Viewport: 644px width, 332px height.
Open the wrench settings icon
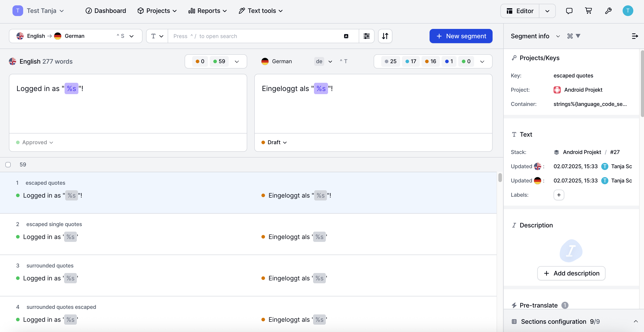608,11
